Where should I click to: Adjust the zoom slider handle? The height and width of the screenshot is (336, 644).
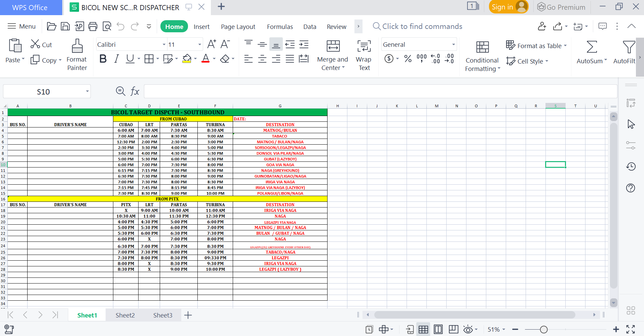tap(544, 330)
